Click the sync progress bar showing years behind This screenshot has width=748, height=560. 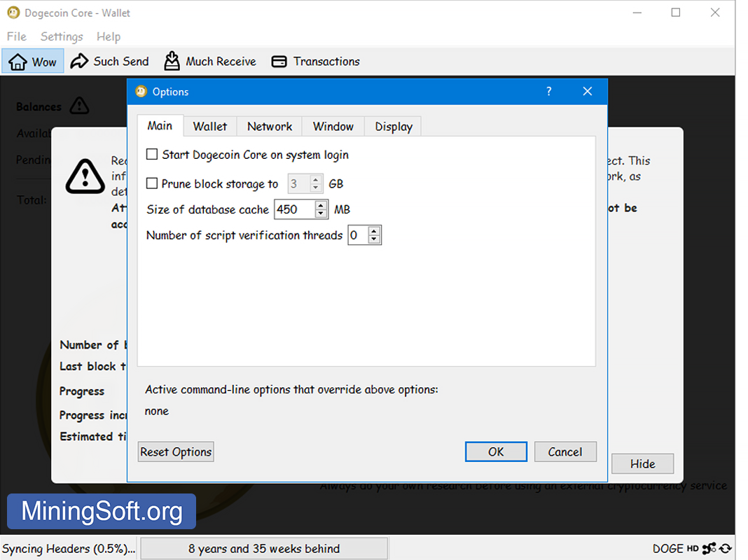click(x=264, y=549)
